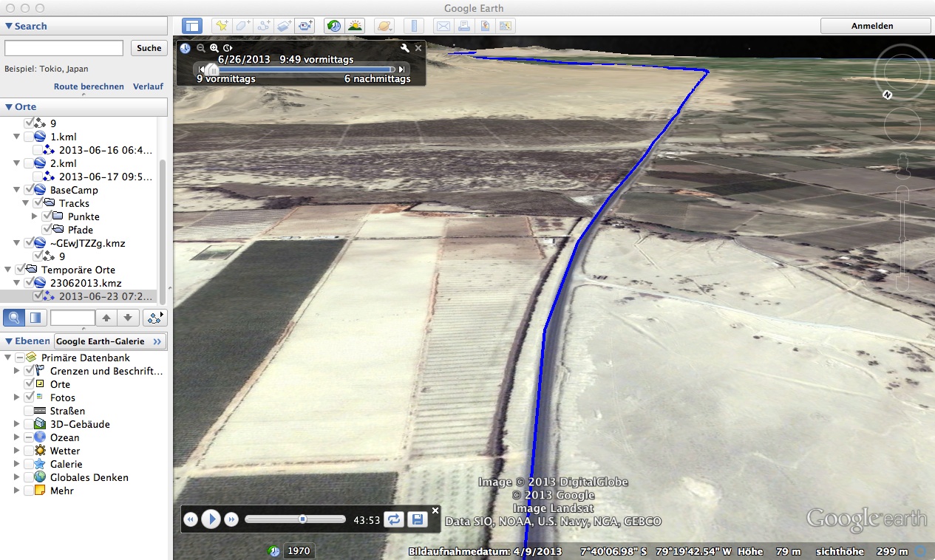The width and height of the screenshot is (935, 560).
Task: Click the Suche button
Action: pos(149,48)
